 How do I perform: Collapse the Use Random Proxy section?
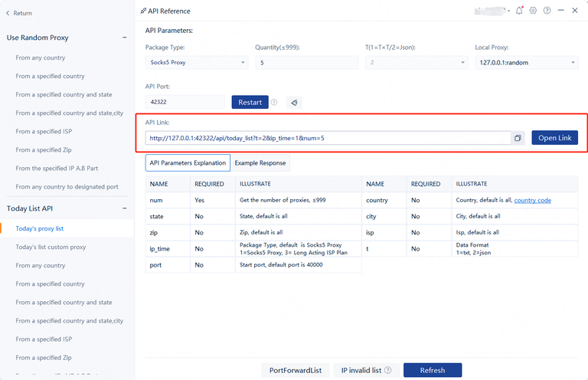pyautogui.click(x=125, y=37)
